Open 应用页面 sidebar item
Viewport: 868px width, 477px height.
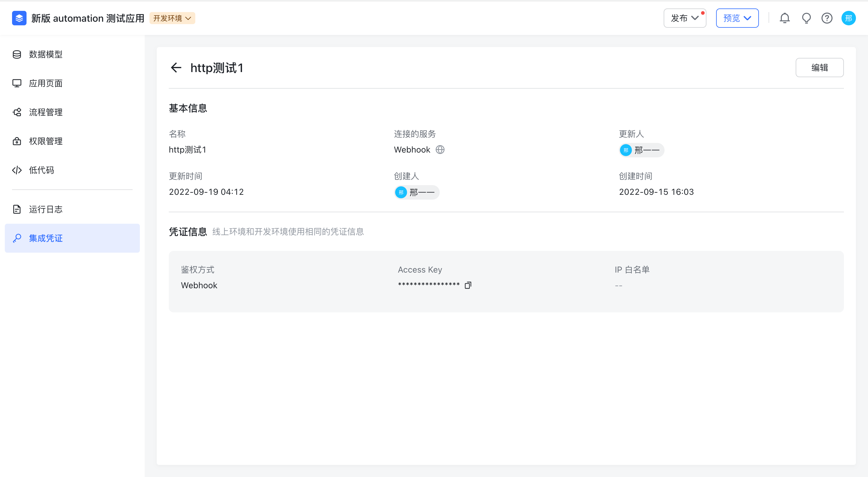pos(46,83)
